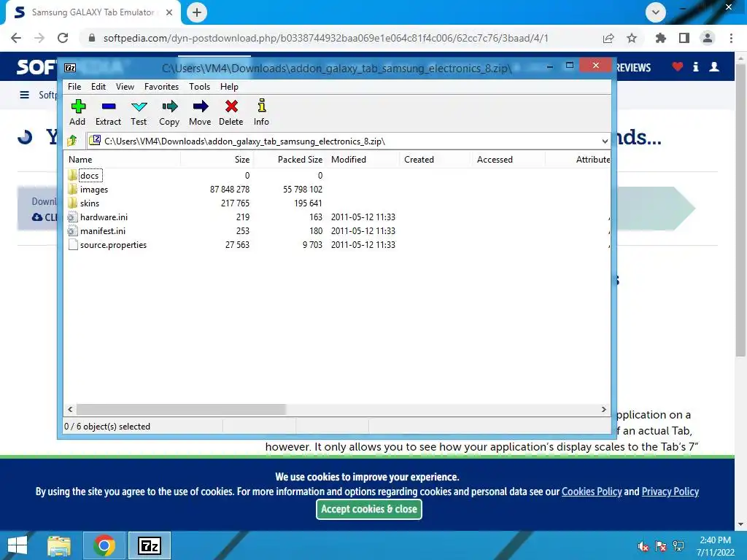Select the Samsung GALAXY Tab Emulator tab
The width and height of the screenshot is (747, 560).
93,12
